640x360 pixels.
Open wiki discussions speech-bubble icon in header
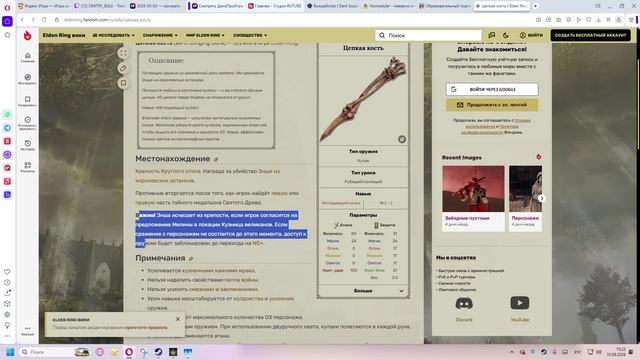(491, 36)
